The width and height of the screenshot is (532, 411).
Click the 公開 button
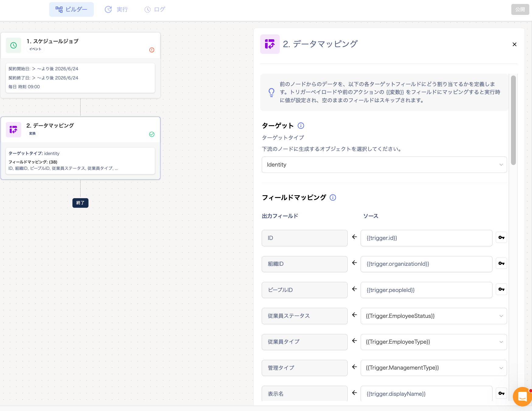520,9
